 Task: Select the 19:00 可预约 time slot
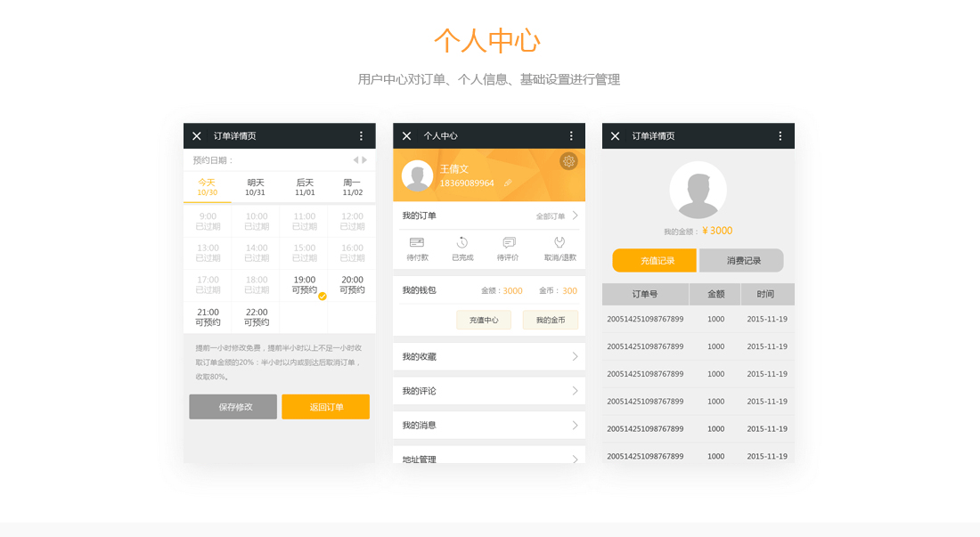pos(305,285)
